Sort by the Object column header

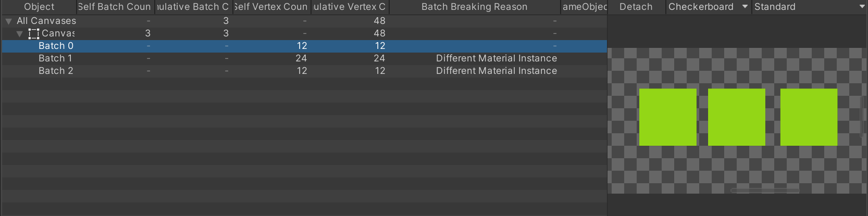point(39,7)
